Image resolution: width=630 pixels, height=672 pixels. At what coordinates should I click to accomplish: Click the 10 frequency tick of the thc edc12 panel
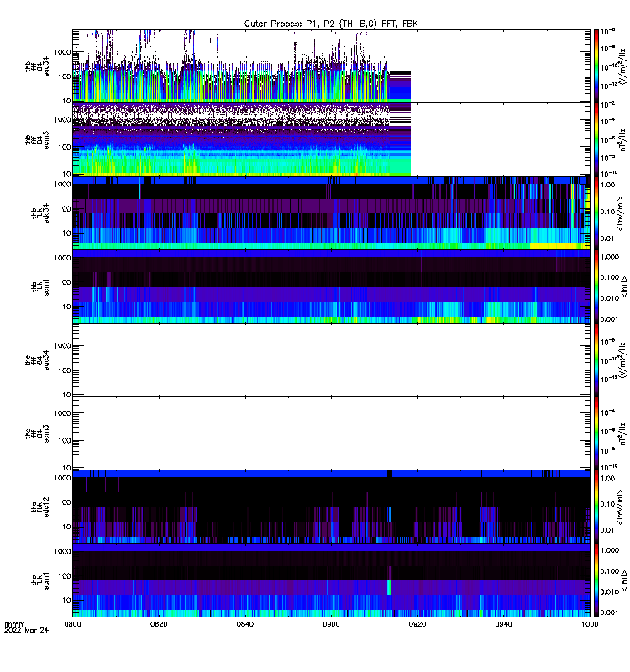coord(67,527)
